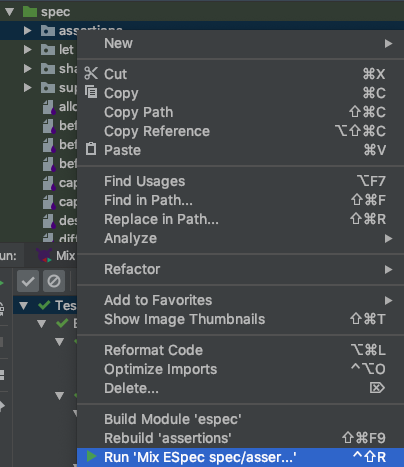Screen dimensions: 404x467
Task: Expand the assertions folder arrow
Action: click(x=27, y=31)
